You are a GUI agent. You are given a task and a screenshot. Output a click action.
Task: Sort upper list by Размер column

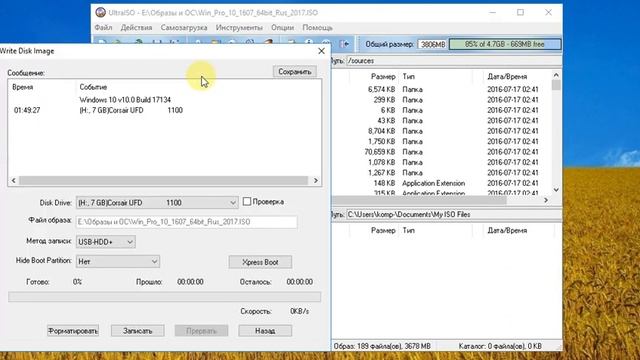[x=383, y=76]
